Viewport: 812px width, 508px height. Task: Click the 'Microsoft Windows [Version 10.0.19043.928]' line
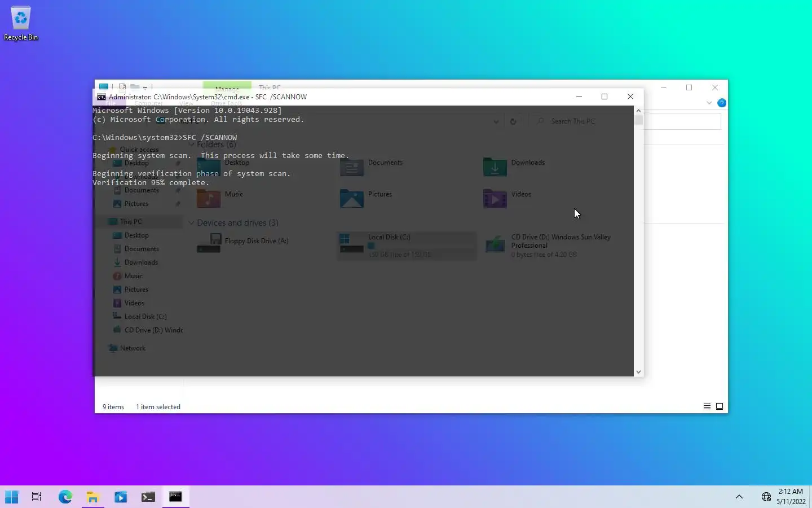coord(187,111)
